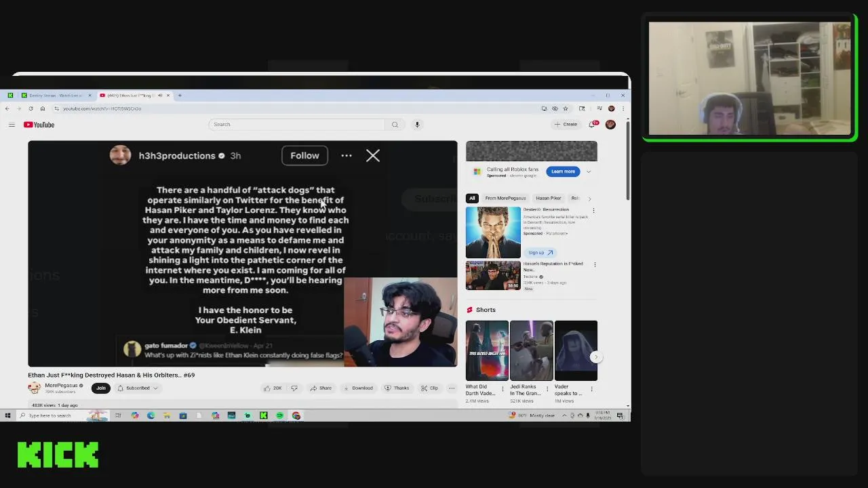
Task: Click the YouTube search field
Action: [297, 124]
